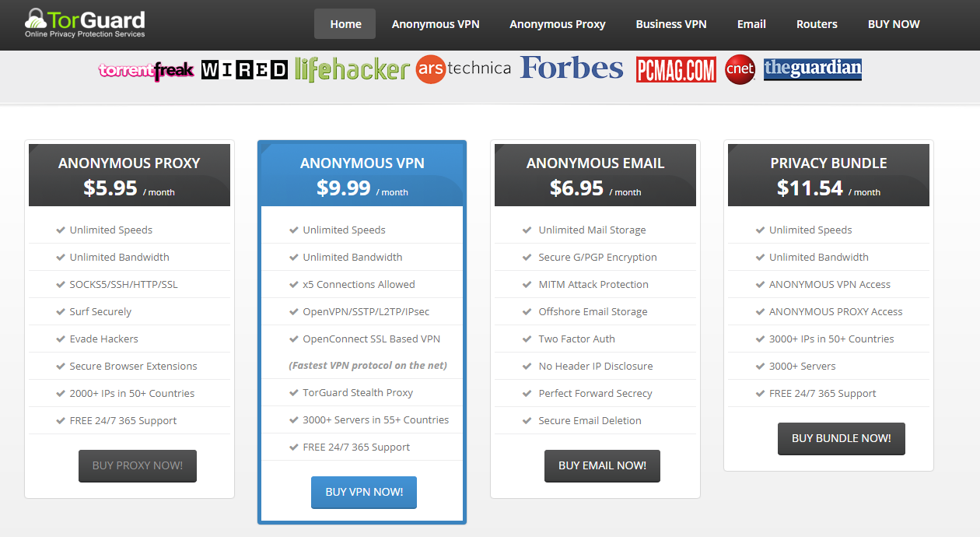Select the Home menu item
Viewport: 980px width, 537px height.
345,24
